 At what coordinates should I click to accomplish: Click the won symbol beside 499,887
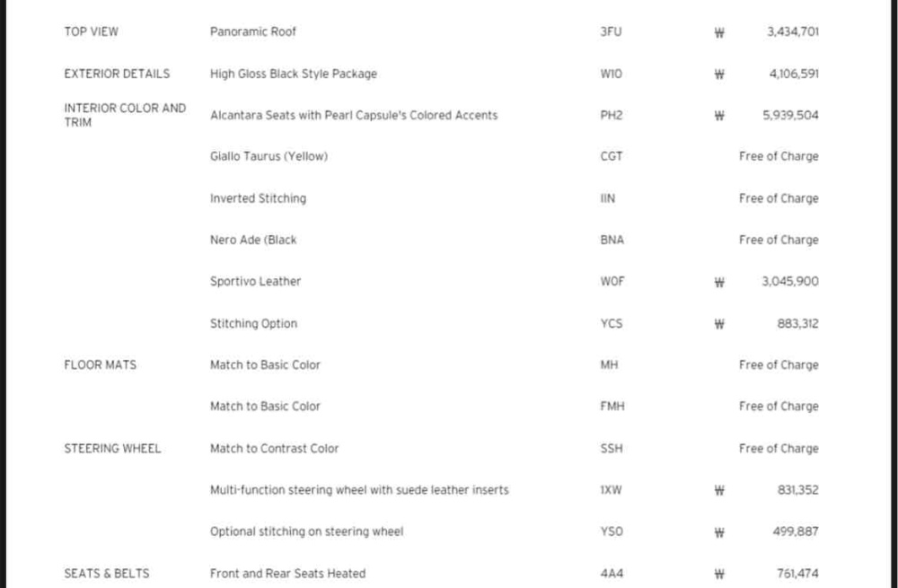coord(719,532)
